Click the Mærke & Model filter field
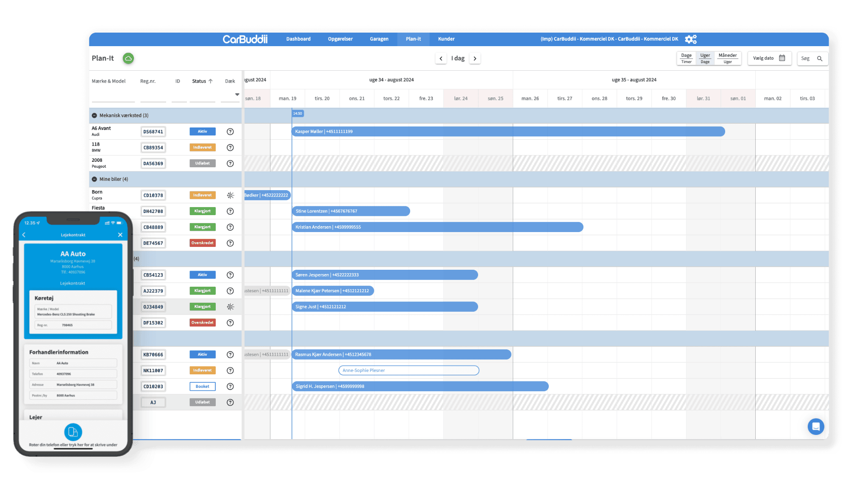The height and width of the screenshot is (487, 868). (113, 98)
